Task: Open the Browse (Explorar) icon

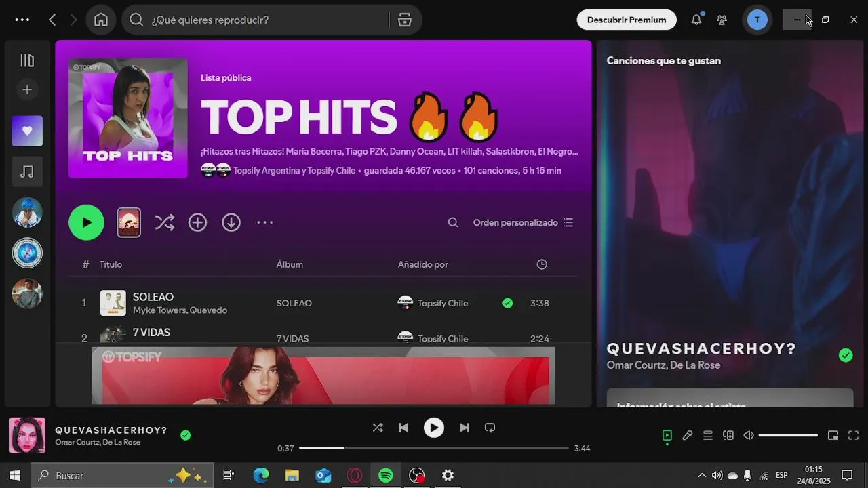Action: coord(405,20)
